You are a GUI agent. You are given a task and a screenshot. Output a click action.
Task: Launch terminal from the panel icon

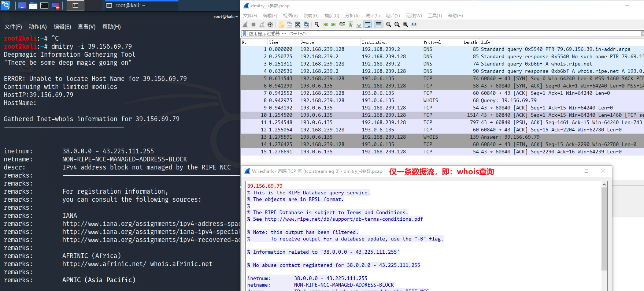click(x=44, y=5)
